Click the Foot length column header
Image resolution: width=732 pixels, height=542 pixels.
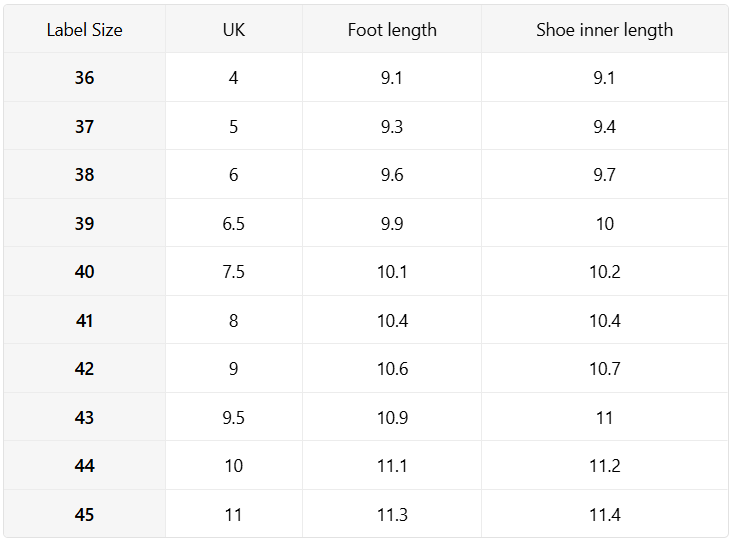392,30
